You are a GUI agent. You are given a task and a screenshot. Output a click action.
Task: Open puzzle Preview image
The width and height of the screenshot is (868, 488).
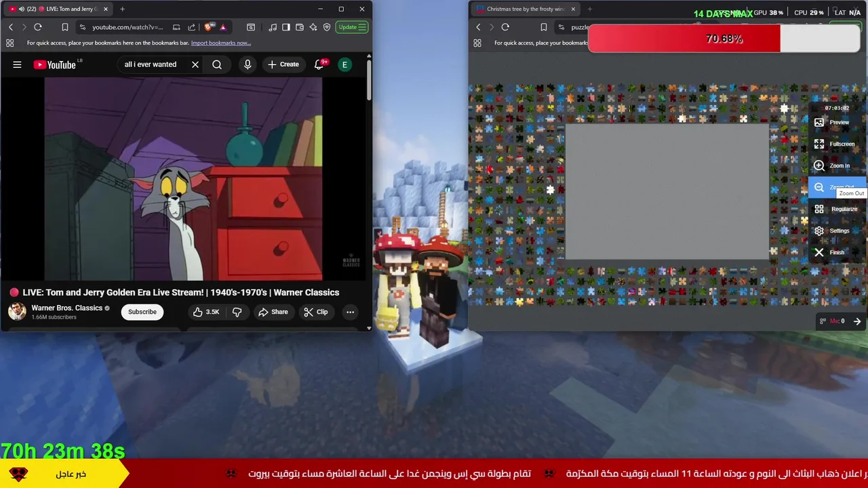pos(837,122)
